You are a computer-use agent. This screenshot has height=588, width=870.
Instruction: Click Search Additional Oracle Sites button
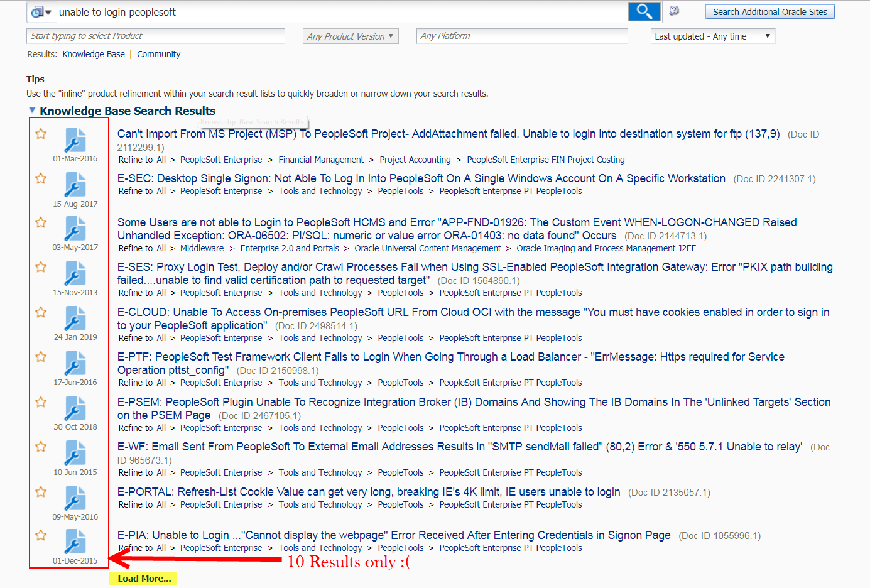pos(769,12)
